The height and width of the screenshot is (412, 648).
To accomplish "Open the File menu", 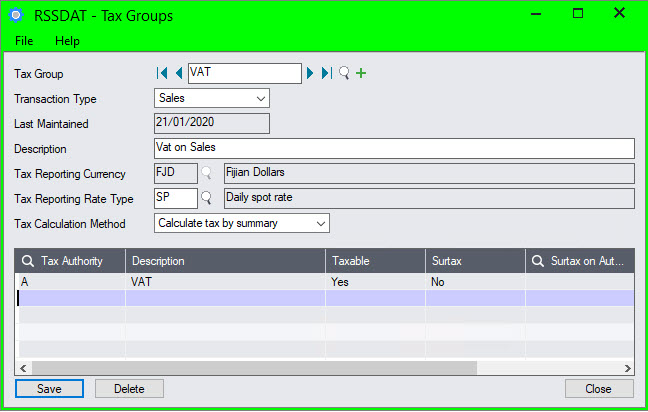I will [24, 41].
